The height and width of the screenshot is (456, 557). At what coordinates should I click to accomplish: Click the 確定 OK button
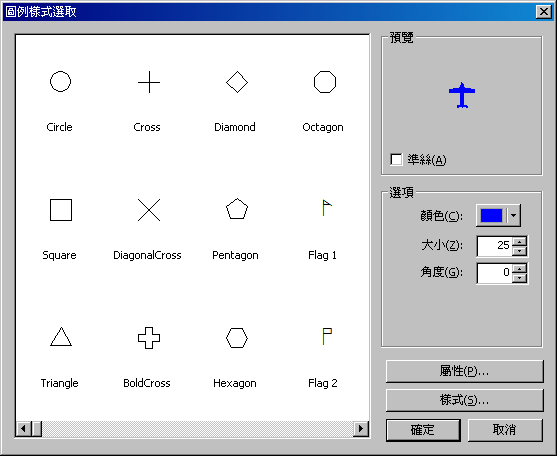click(423, 430)
